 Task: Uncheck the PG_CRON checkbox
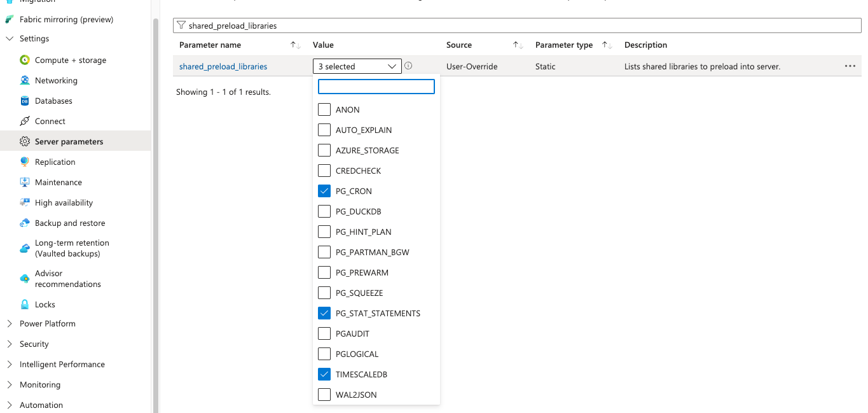[x=324, y=192]
